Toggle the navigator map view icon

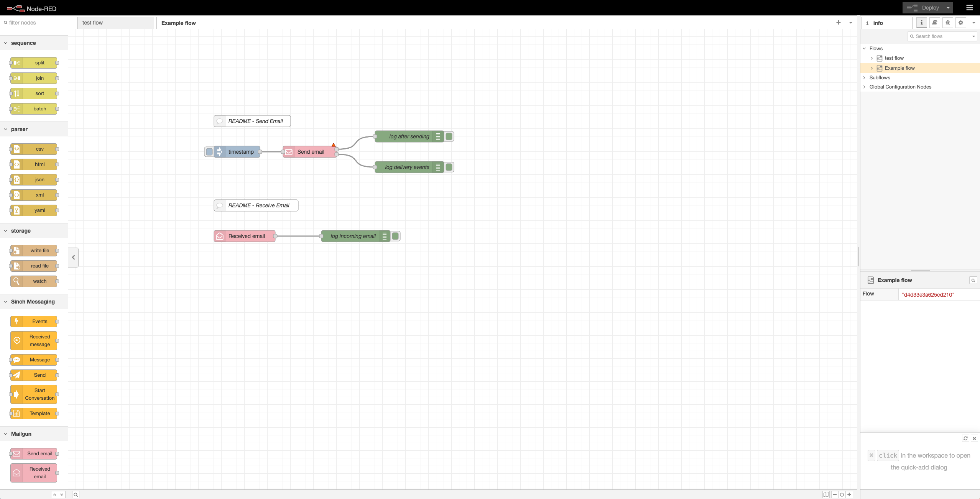(825, 494)
